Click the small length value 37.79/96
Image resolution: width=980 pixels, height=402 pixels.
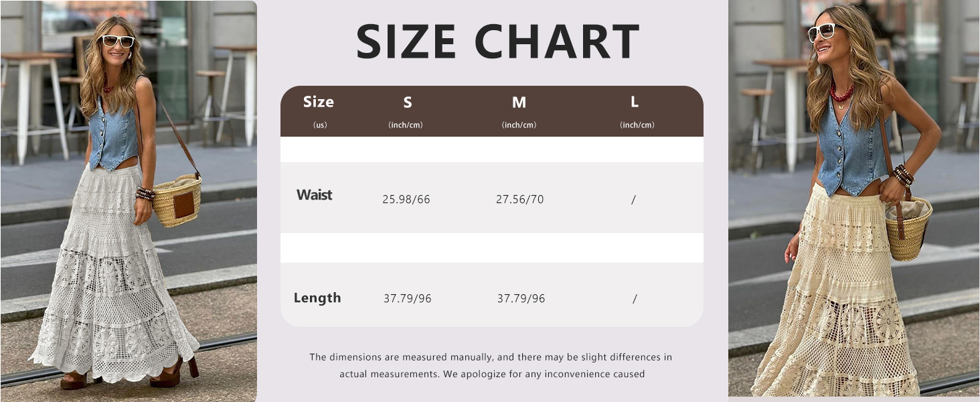pos(408,299)
